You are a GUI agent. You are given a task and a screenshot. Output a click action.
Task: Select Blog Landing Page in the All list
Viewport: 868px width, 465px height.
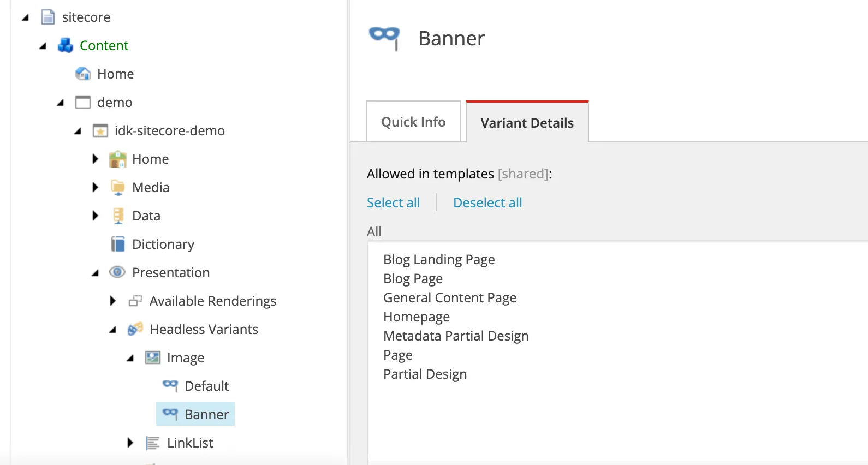[439, 260]
